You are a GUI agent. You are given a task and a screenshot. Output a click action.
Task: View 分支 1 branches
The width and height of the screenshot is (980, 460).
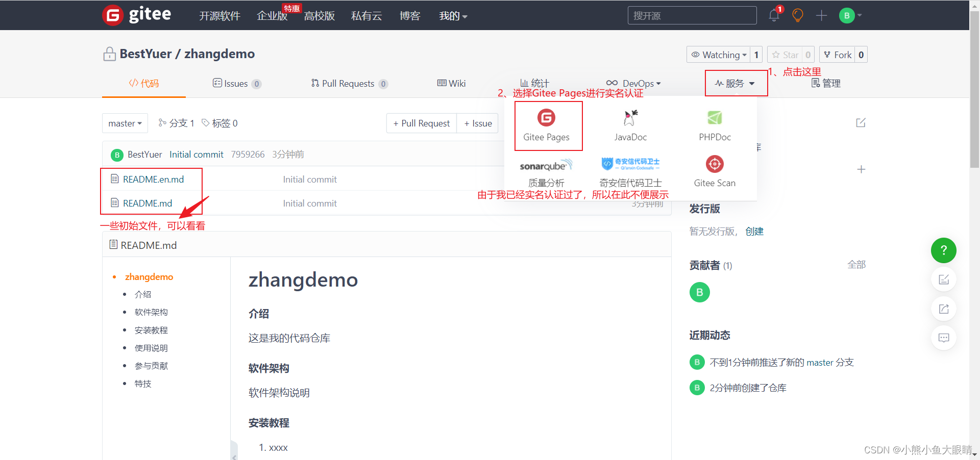pyautogui.click(x=176, y=123)
